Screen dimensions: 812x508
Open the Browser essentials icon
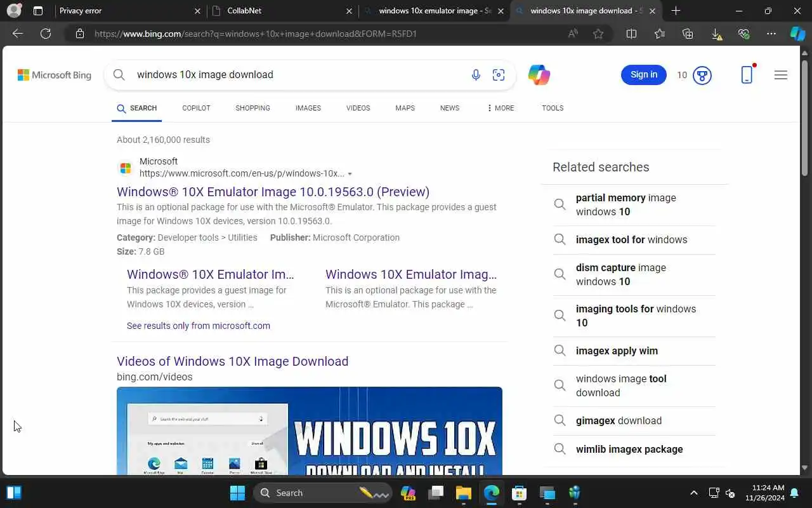point(744,34)
